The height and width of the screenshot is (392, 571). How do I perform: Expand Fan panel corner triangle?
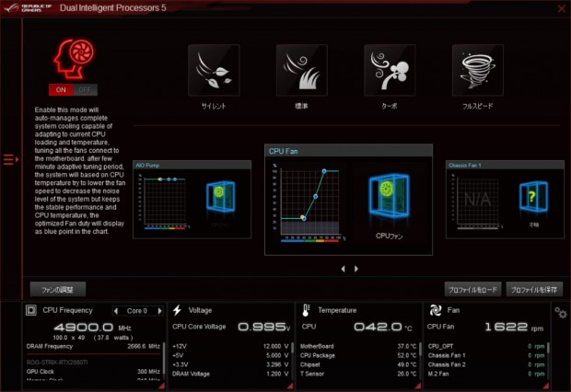(x=546, y=386)
